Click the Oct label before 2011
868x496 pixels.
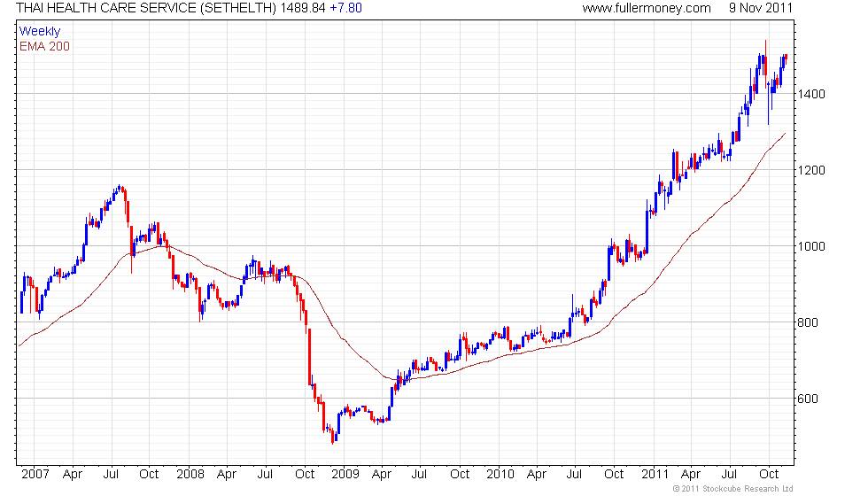click(x=614, y=475)
